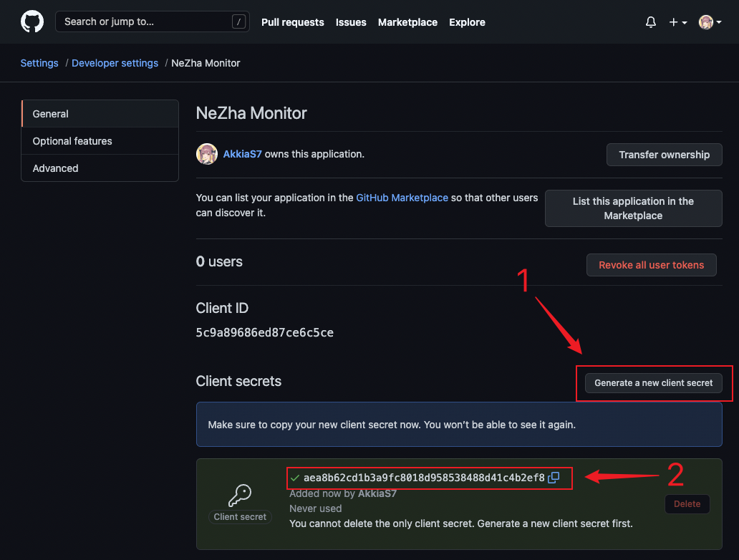This screenshot has height=560, width=739.
Task: Navigate to Developer settings breadcrumb
Action: point(115,63)
